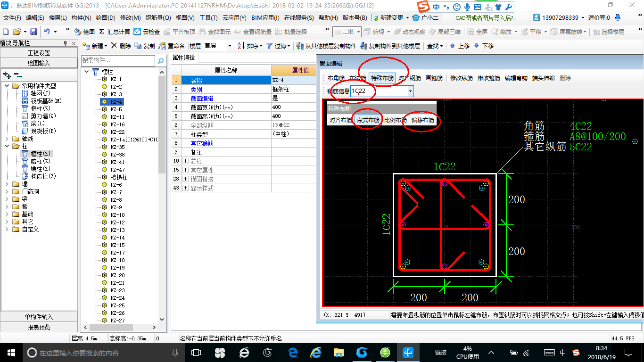Click 绘图输入 navigation button
This screenshot has height=362, width=644.
pyautogui.click(x=39, y=63)
